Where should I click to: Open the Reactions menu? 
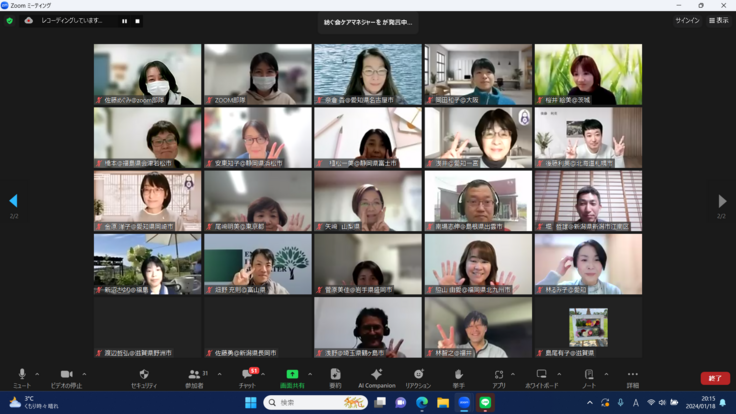[x=418, y=376]
